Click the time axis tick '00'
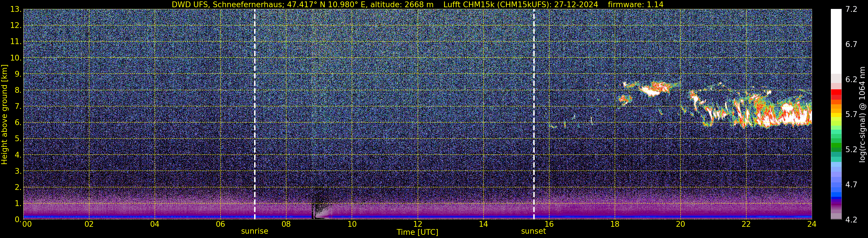868x238 pixels. 27,224
